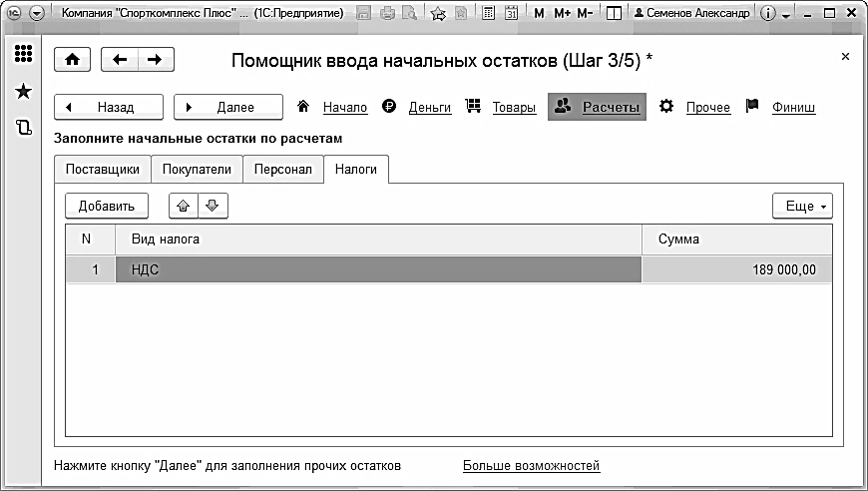Click the ruble coin icon beside Деньги
Viewport: 868px width, 491px height.
(389, 106)
